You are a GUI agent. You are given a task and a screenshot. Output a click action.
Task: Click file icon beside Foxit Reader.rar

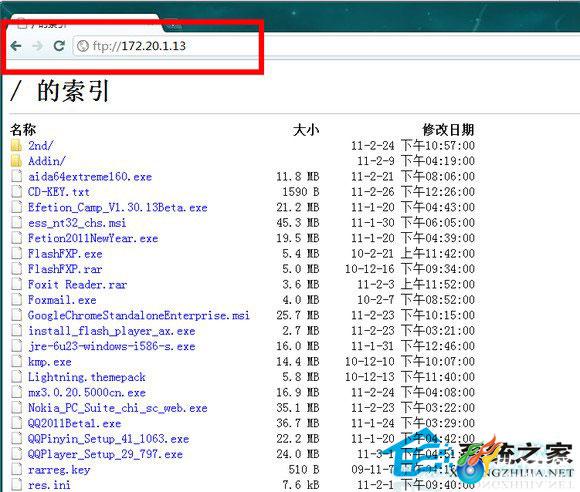click(16, 284)
